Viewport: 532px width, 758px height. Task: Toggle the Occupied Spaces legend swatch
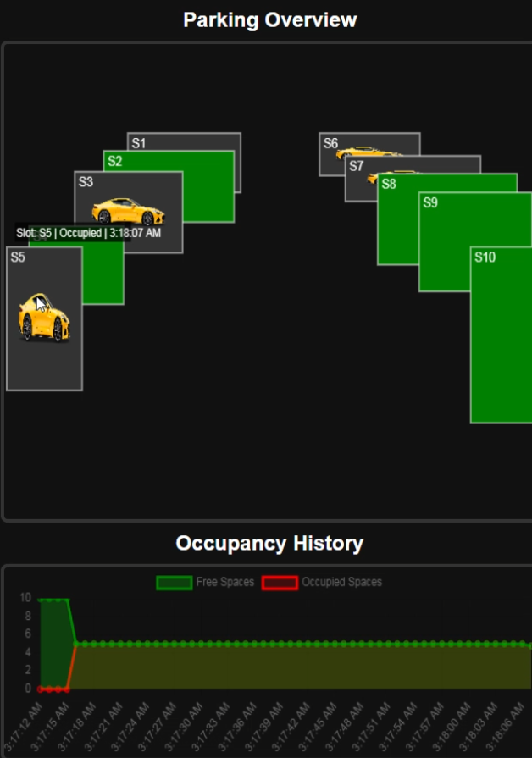(280, 583)
